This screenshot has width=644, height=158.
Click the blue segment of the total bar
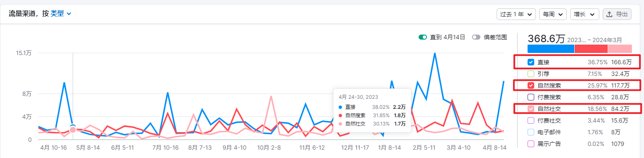click(x=551, y=49)
